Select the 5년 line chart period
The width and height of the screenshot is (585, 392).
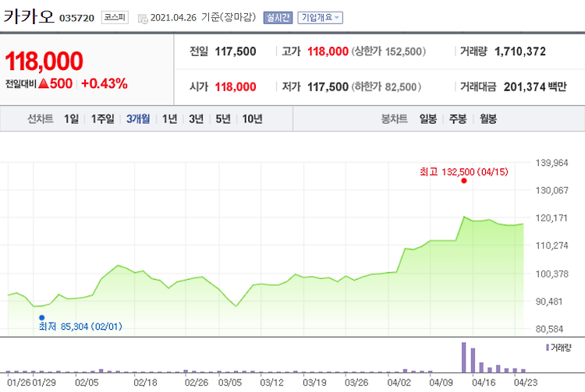point(223,119)
